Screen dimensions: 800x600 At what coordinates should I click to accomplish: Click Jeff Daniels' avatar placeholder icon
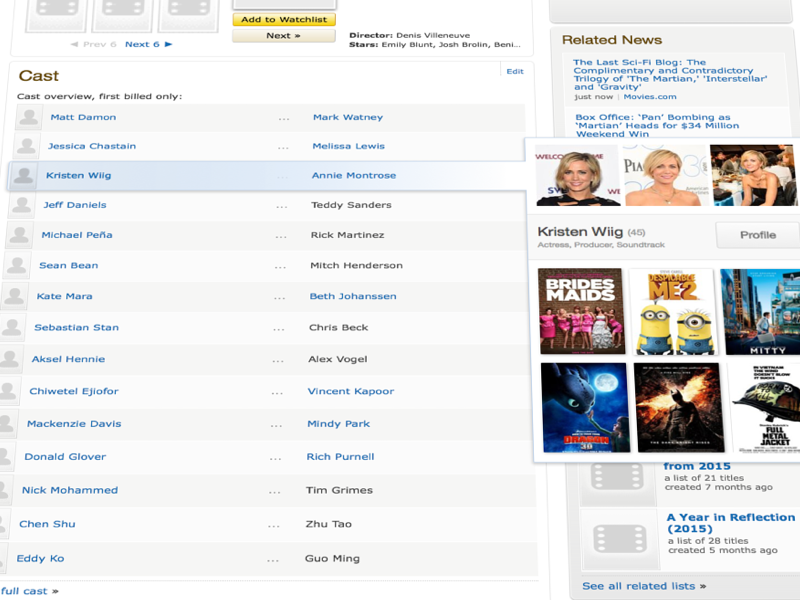21,205
